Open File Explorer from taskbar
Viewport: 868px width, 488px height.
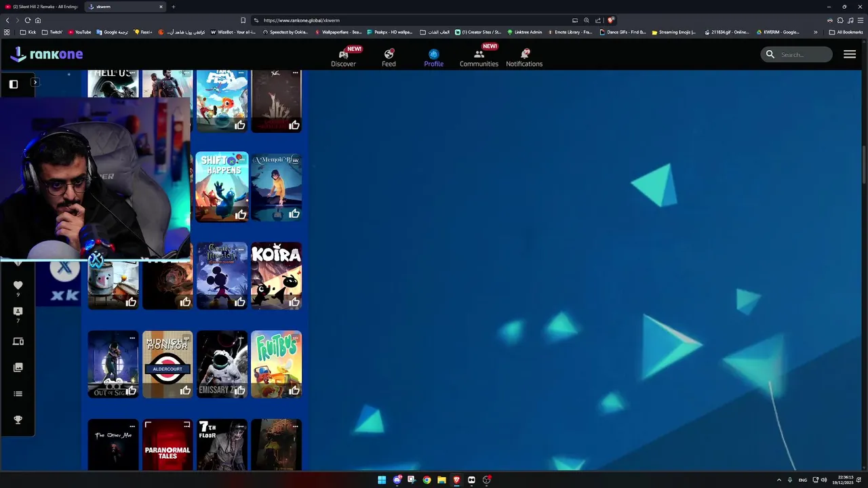click(441, 480)
